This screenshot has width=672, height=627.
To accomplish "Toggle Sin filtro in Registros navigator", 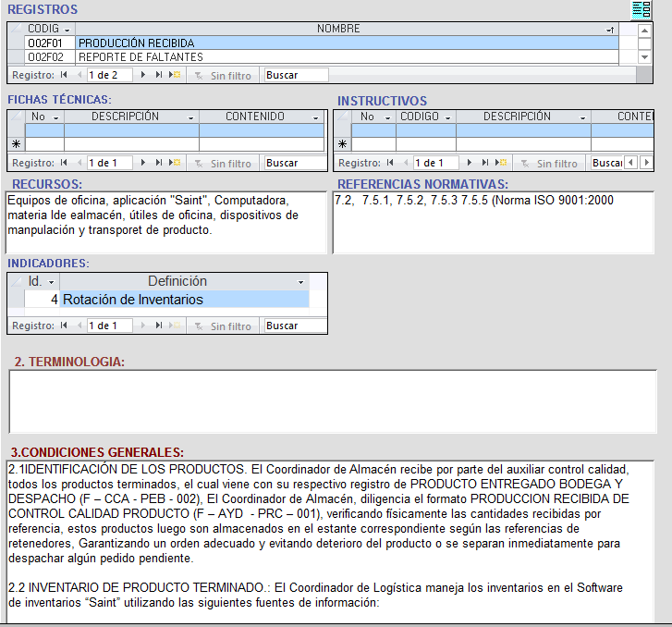I will (x=223, y=75).
